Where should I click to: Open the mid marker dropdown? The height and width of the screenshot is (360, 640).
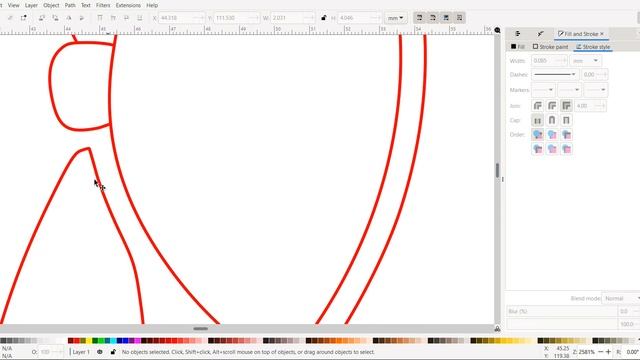point(569,90)
